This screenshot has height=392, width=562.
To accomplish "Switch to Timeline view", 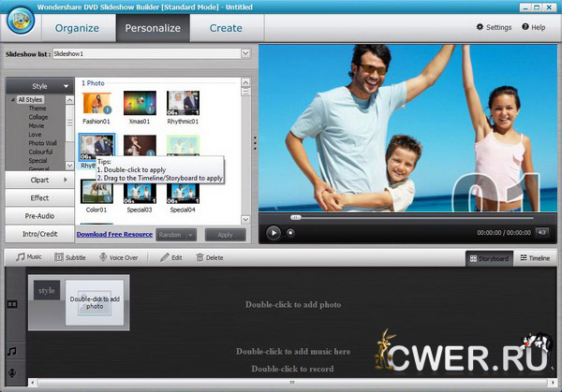I will point(534,257).
